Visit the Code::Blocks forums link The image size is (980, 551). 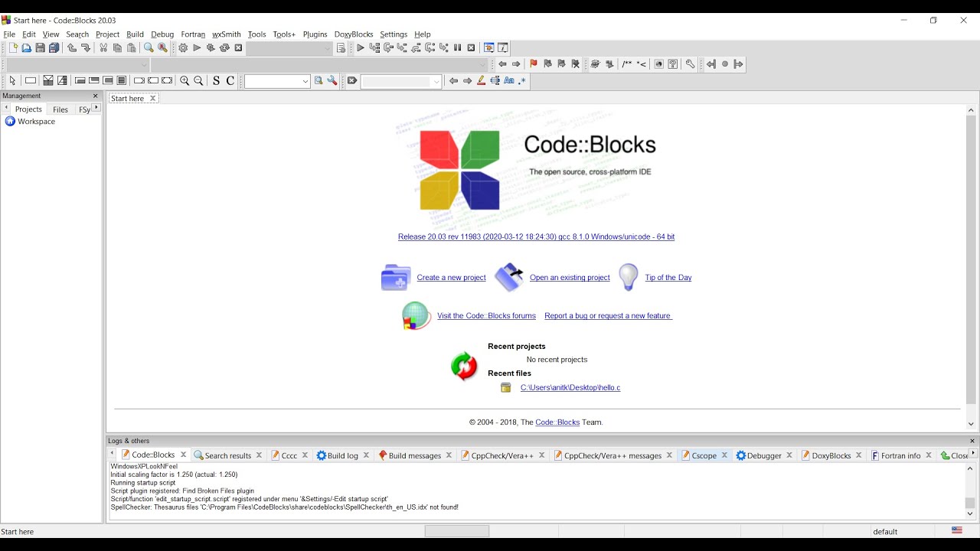pyautogui.click(x=486, y=316)
